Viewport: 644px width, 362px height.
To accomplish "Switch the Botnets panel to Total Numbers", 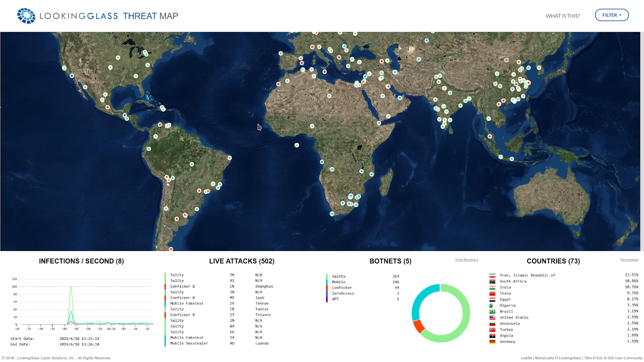I will (466, 259).
